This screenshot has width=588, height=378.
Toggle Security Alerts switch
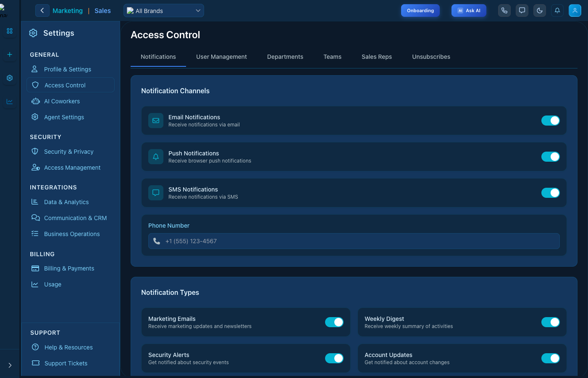pyautogui.click(x=334, y=358)
